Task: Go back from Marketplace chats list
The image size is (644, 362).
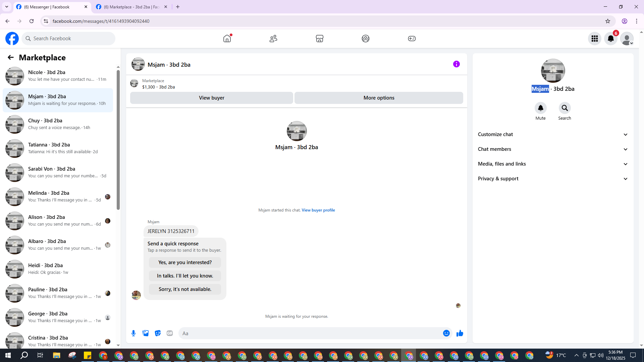Action: click(11, 58)
